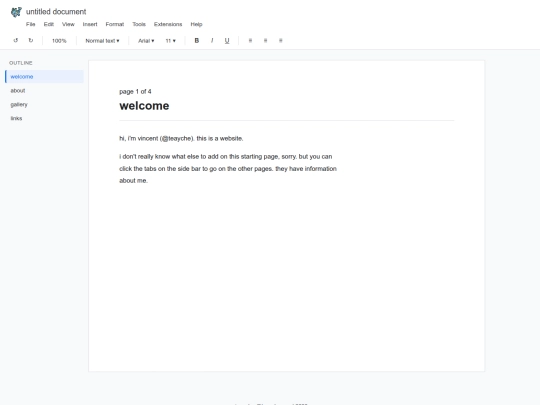The image size is (540, 405).
Task: Open the Arial font dropdown
Action: coord(146,41)
